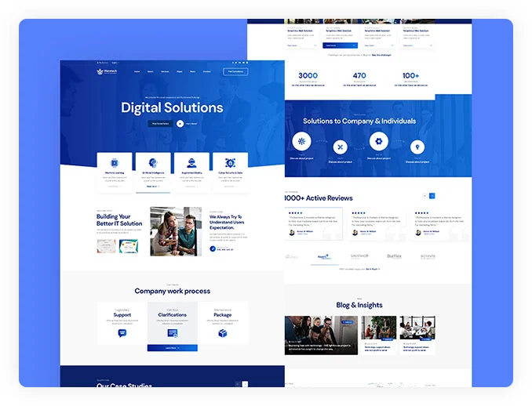This screenshot has width=532, height=406.
Task: Open the grey certificate thumbnail
Action: 106,246
